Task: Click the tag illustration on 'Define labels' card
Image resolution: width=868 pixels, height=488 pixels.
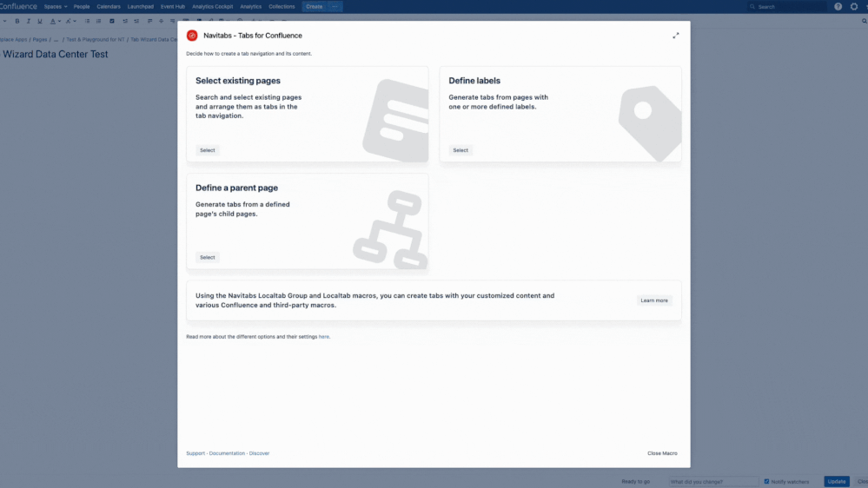Action: (650, 122)
